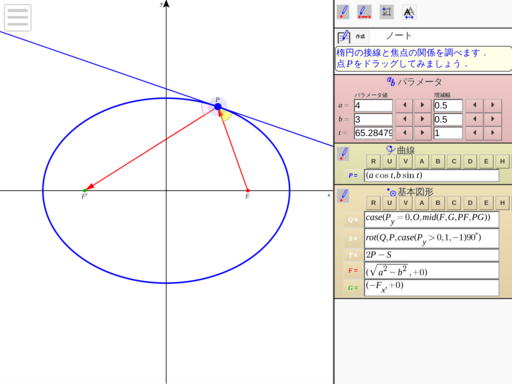Click the H button in the basic shapes section

click(x=502, y=203)
